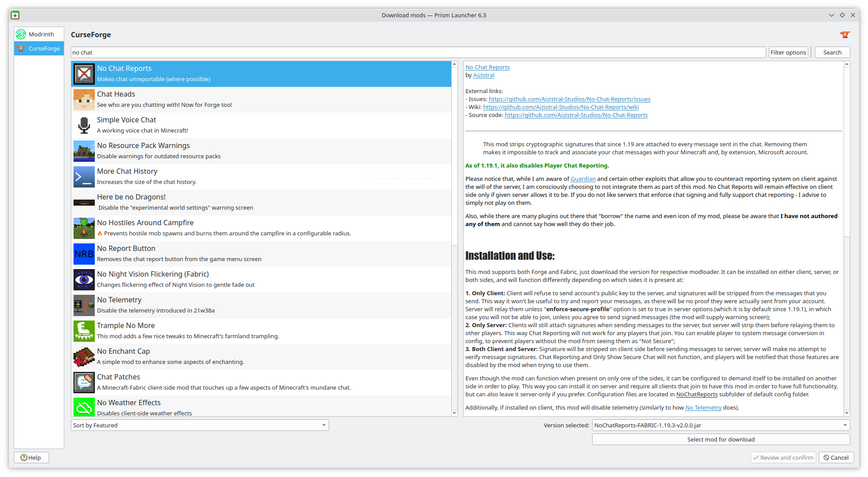Click the Chat Heads player face icon
This screenshot has height=477, width=868.
84,99
